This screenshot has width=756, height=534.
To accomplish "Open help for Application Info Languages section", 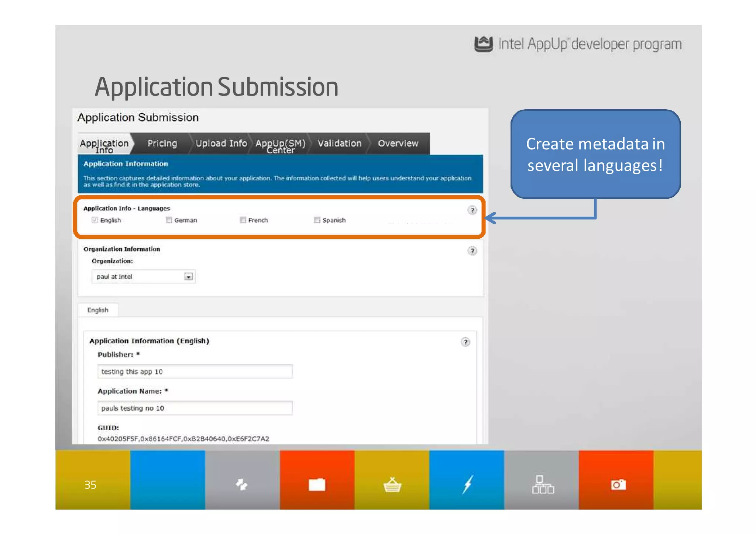I will tap(472, 210).
